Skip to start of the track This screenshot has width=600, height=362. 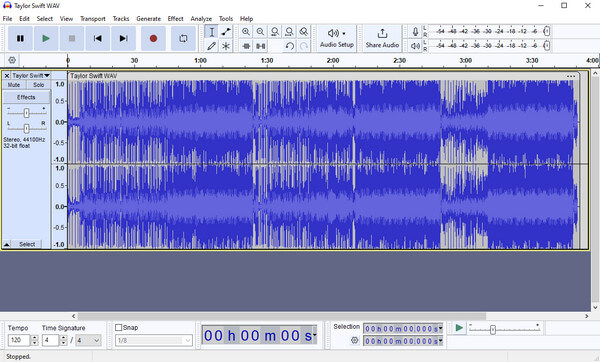pyautogui.click(x=98, y=38)
